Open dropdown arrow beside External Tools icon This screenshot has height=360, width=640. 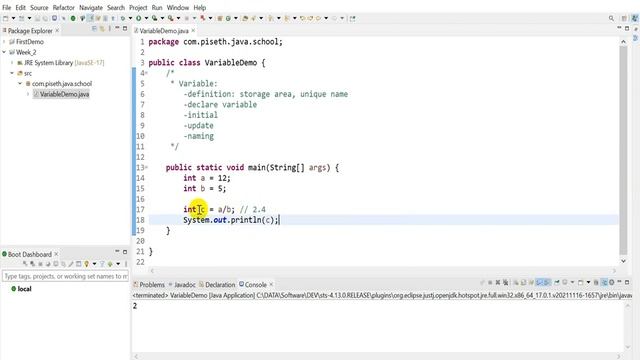(178, 18)
